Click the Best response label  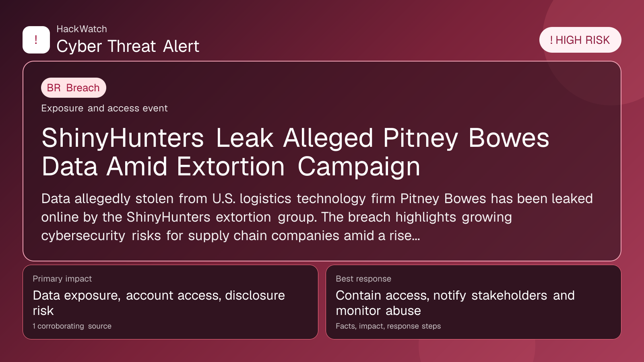[x=363, y=279]
